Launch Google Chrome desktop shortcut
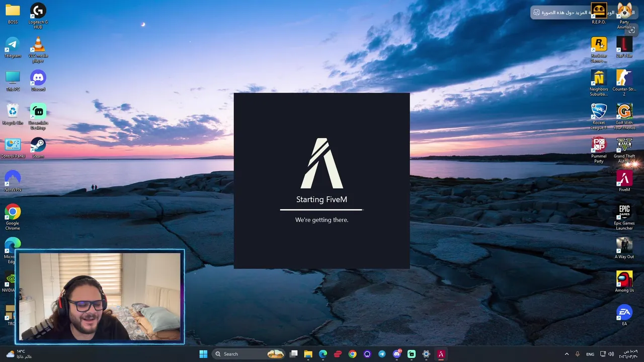Screen dimensions: 644x362 (x=13, y=217)
